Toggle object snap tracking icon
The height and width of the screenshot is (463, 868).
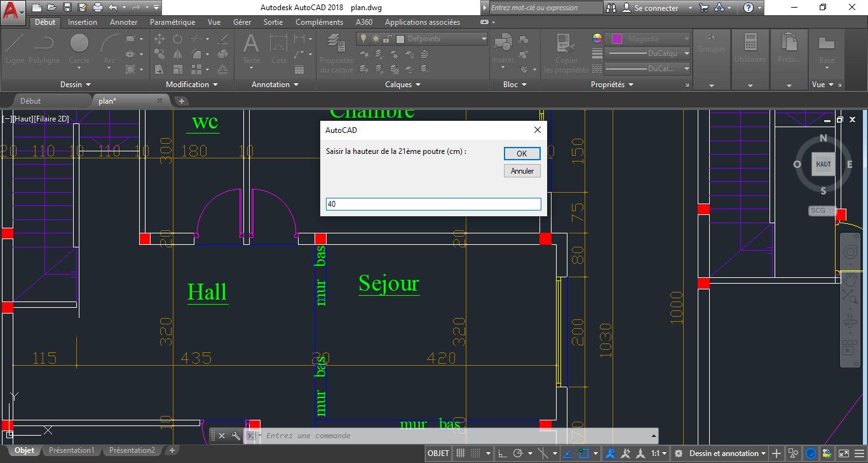[567, 453]
